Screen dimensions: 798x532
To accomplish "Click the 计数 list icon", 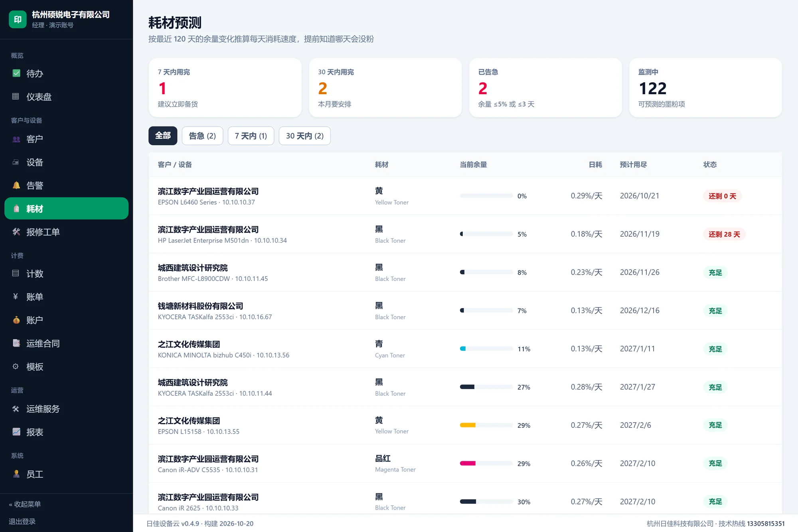I will pos(16,274).
